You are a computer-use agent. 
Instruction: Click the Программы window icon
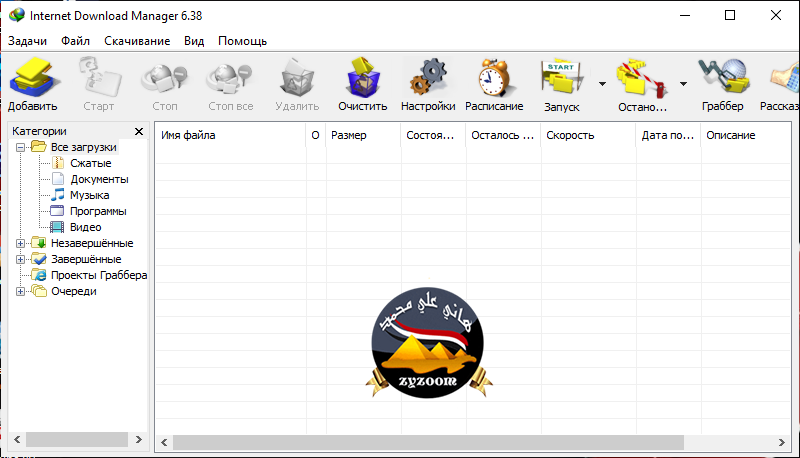[57, 211]
